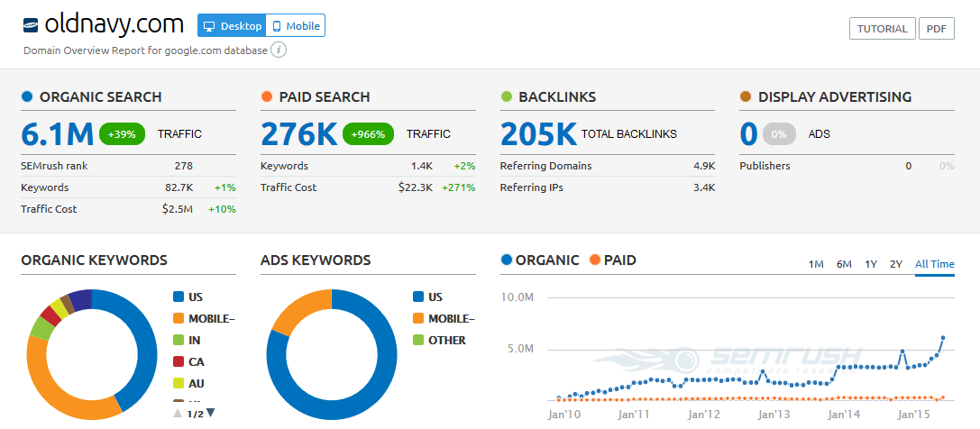Screen dimensions: 980x429
Task: Select the 1Y time range
Action: [871, 263]
